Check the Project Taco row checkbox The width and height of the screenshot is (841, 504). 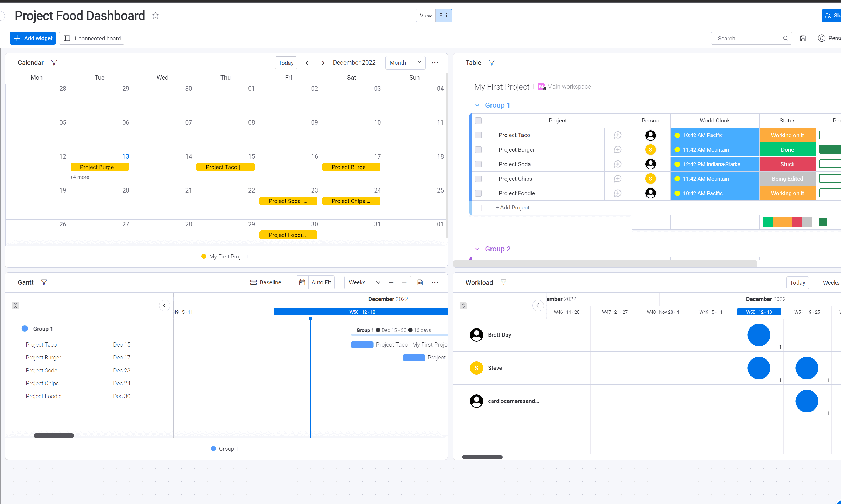click(478, 135)
